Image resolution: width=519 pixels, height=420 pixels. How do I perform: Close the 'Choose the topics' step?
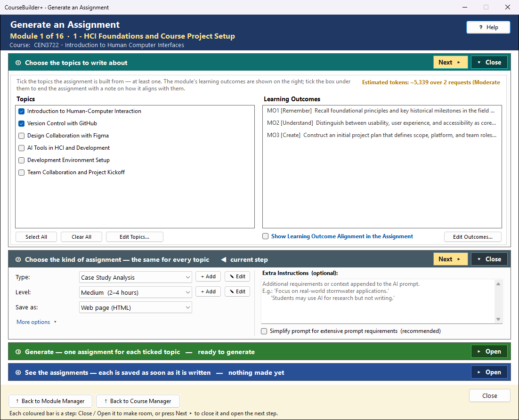coord(489,62)
